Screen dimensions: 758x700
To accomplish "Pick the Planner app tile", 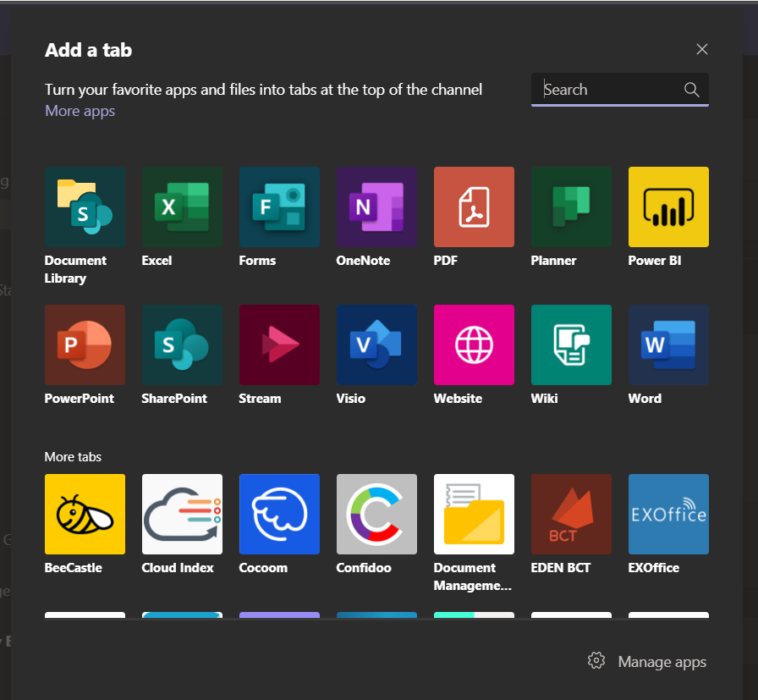I will 571,207.
